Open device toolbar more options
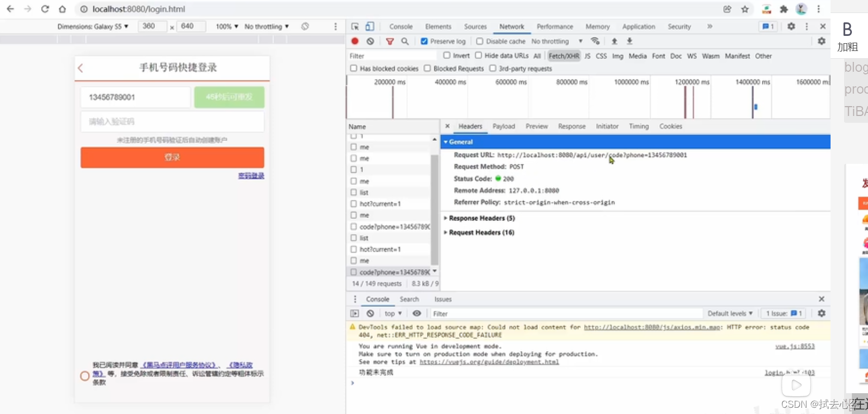This screenshot has height=414, width=868. click(x=335, y=26)
